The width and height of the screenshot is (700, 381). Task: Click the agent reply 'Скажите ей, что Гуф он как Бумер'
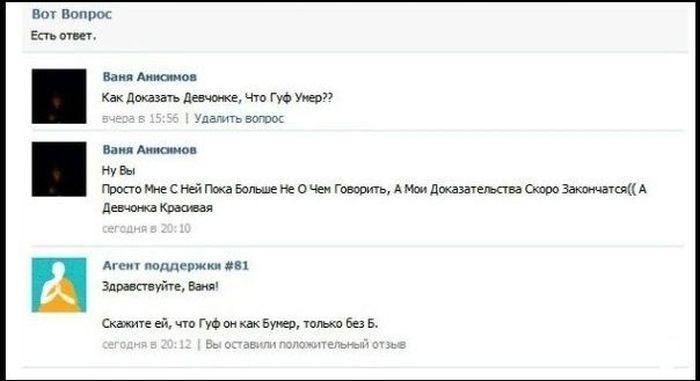[240, 323]
